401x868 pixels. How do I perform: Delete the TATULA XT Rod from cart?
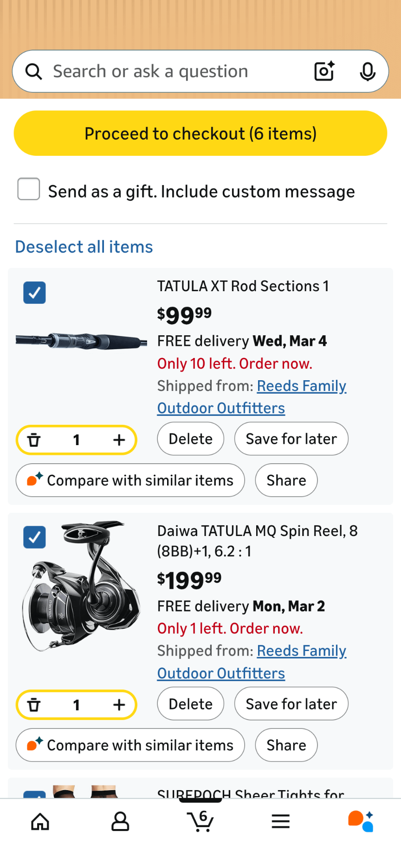(x=190, y=439)
